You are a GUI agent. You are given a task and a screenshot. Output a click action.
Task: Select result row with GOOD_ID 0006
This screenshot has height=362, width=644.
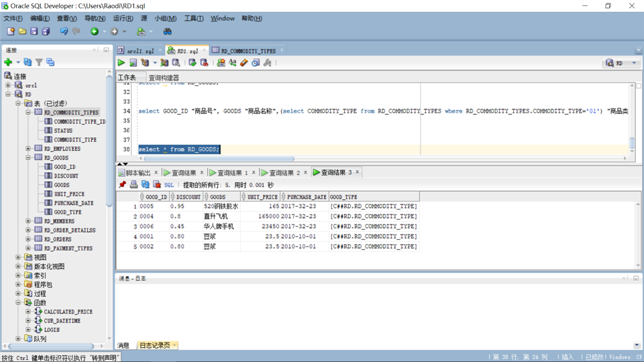pyautogui.click(x=268, y=227)
